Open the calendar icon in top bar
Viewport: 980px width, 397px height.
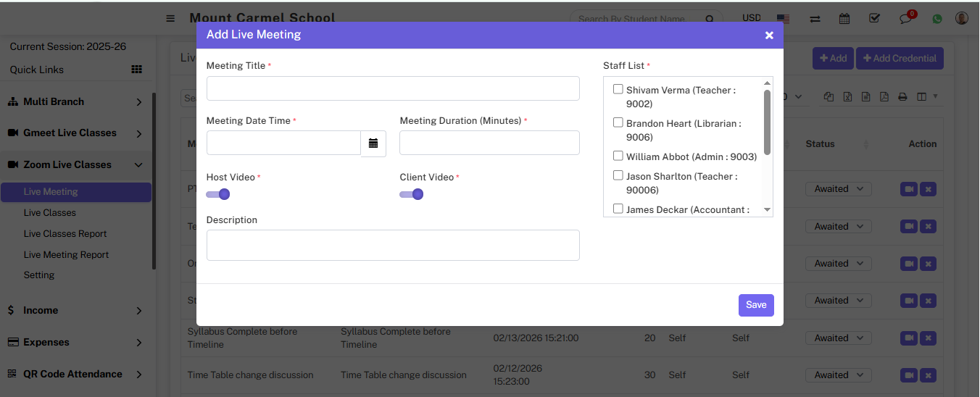point(844,19)
